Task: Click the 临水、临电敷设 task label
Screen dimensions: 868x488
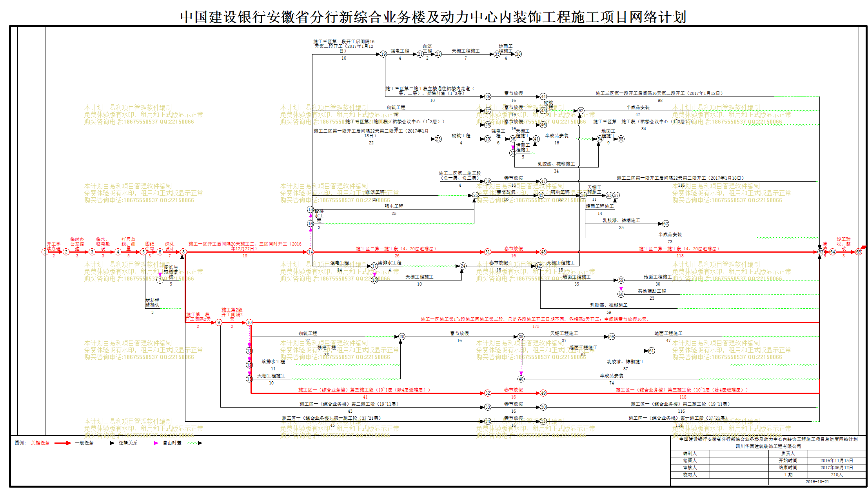Action: (103, 244)
